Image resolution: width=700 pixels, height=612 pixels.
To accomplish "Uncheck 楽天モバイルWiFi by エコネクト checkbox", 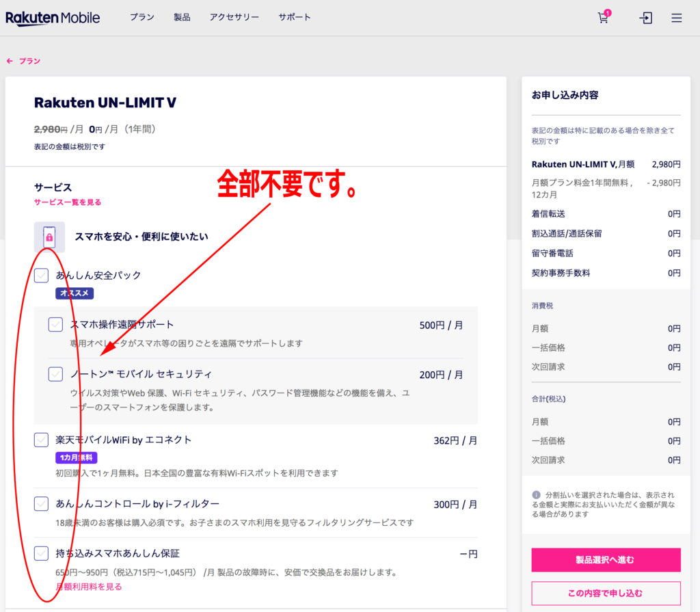I will pyautogui.click(x=41, y=440).
